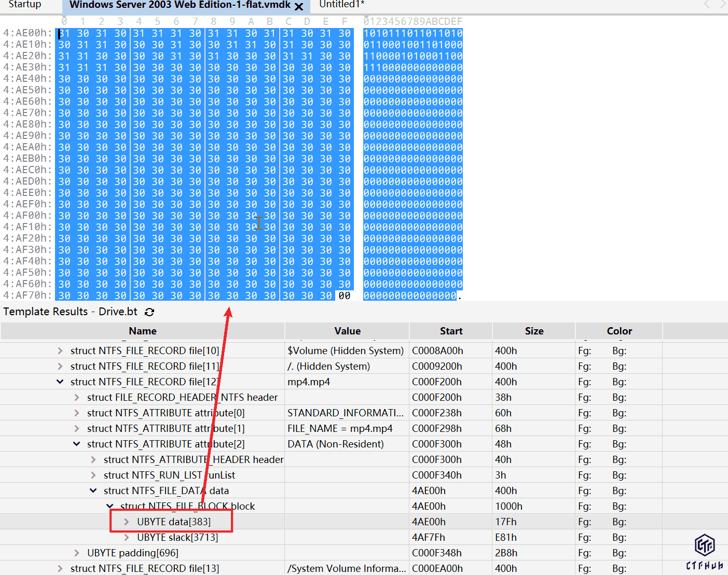Expand UBYTE padding[696] entry
The image size is (728, 575).
(77, 553)
